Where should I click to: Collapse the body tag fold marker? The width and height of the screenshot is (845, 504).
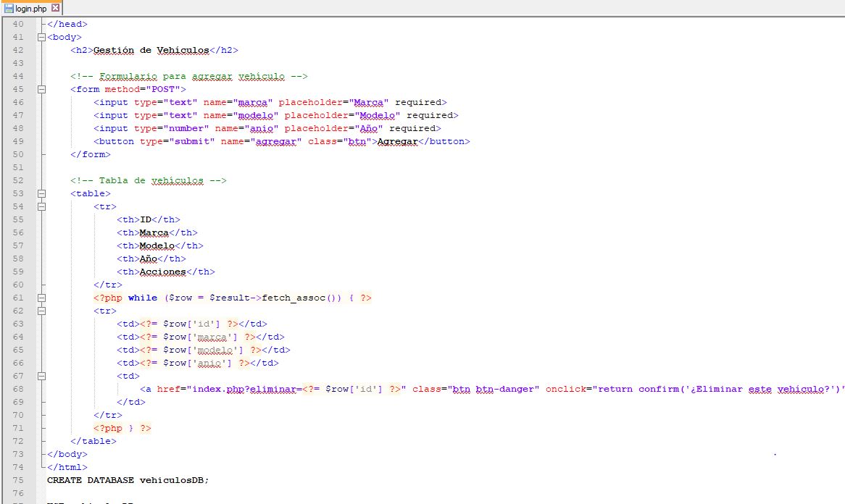(41, 37)
